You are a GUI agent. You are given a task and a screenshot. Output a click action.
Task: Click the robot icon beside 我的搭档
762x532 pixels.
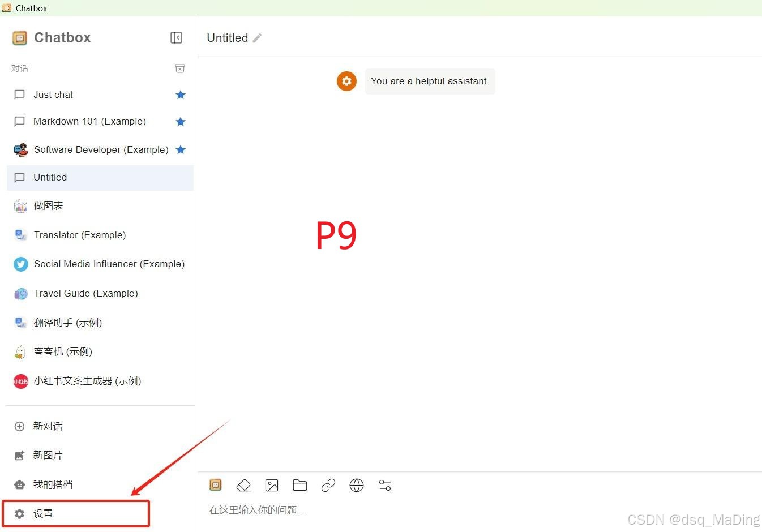coord(19,484)
